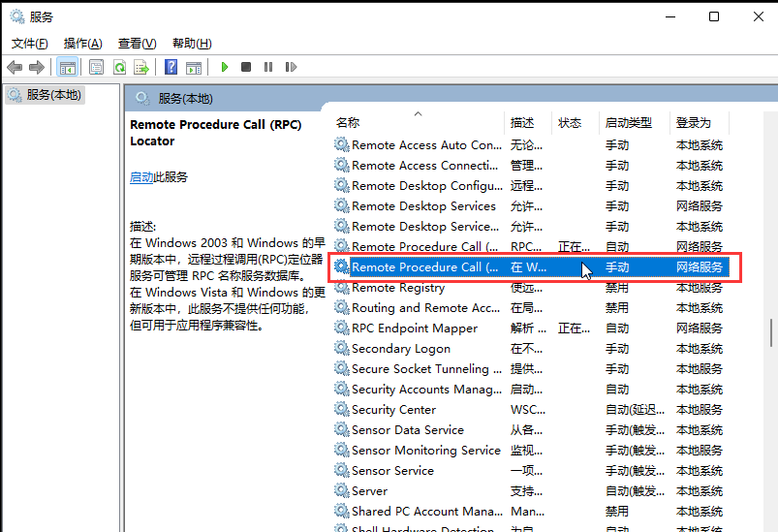
Task: Toggle the show/hide action pane button
Action: pos(194,67)
